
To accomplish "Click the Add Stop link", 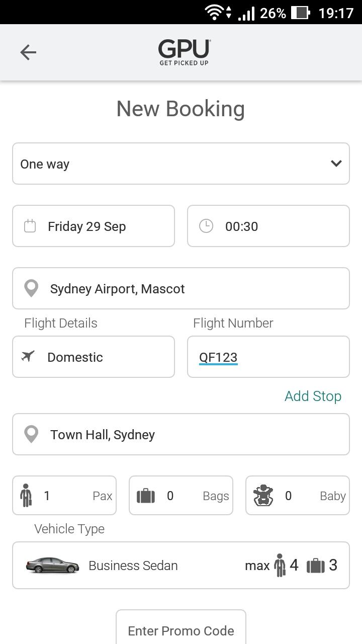I will click(313, 396).
